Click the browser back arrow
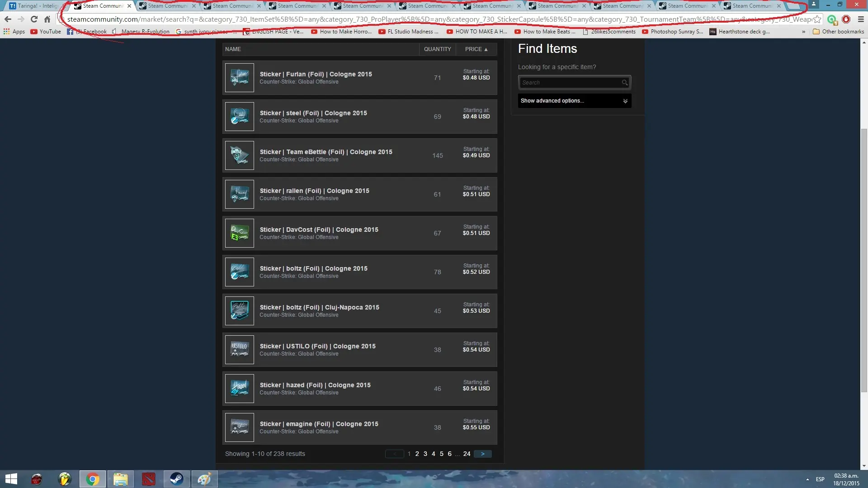Viewport: 868px width, 488px height. 8,19
